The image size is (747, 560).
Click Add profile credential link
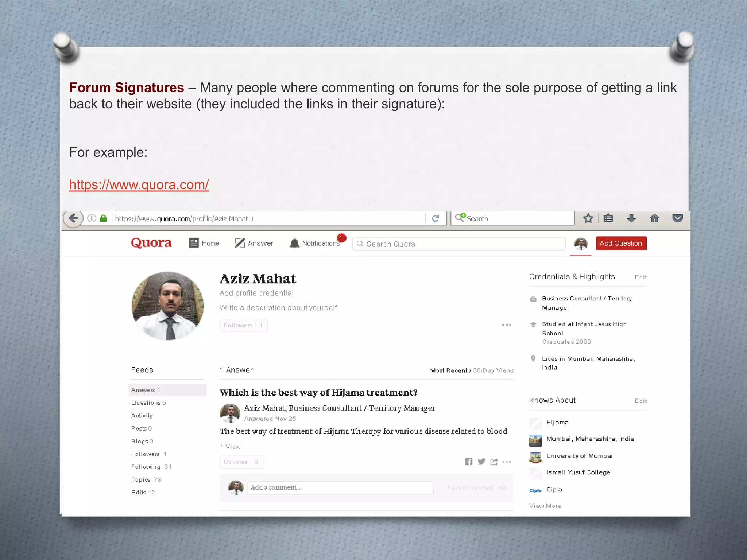coord(256,293)
